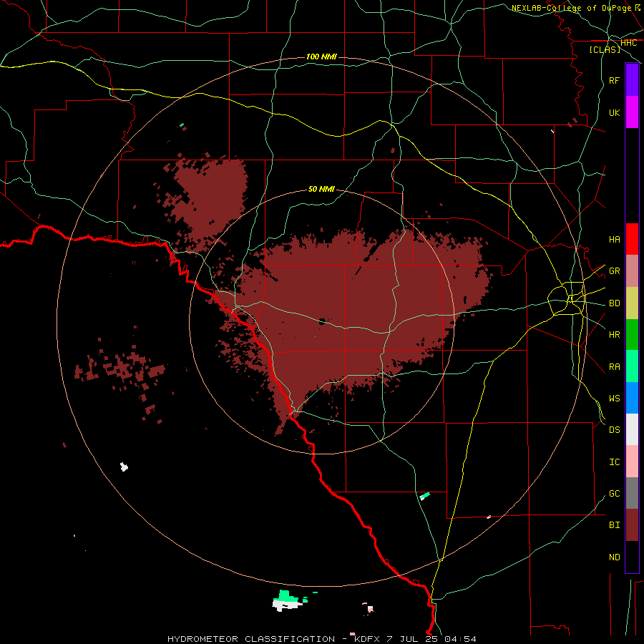The height and width of the screenshot is (644, 644).
Task: Click the small white echo southwest of the radar
Action: pyautogui.click(x=124, y=467)
